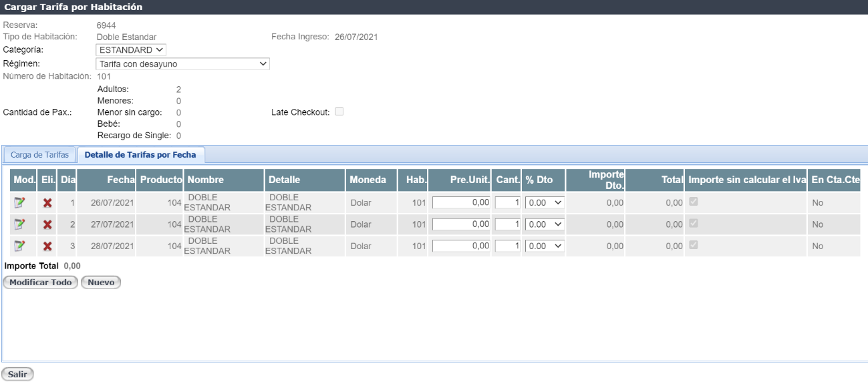Select Detalle de Tarifas por Fecha tab

[140, 155]
